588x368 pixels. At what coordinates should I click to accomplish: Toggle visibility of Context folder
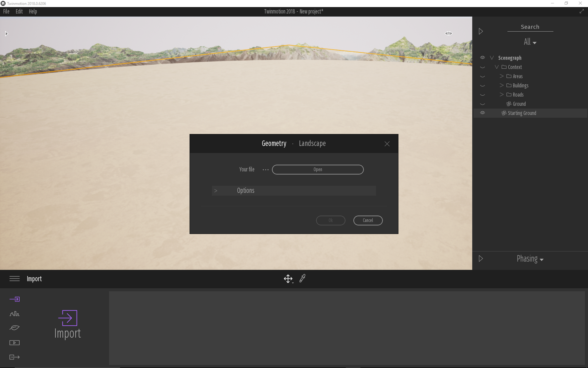pos(482,67)
